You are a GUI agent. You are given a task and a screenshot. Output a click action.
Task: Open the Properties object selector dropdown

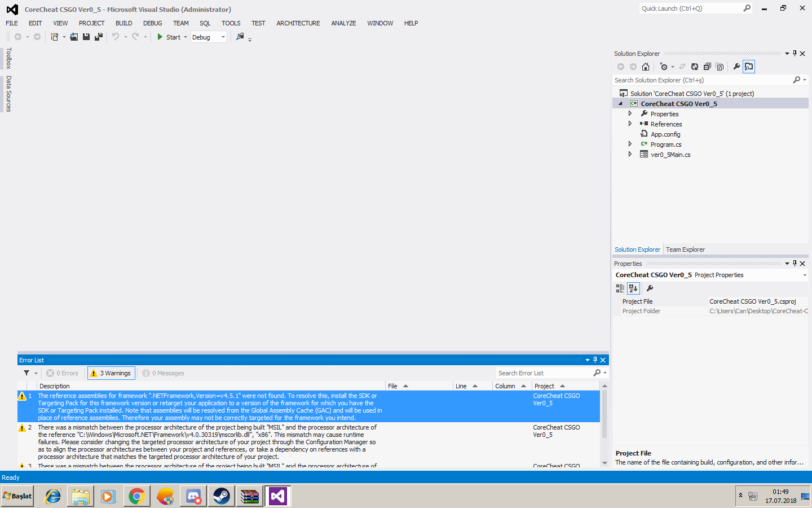point(805,275)
